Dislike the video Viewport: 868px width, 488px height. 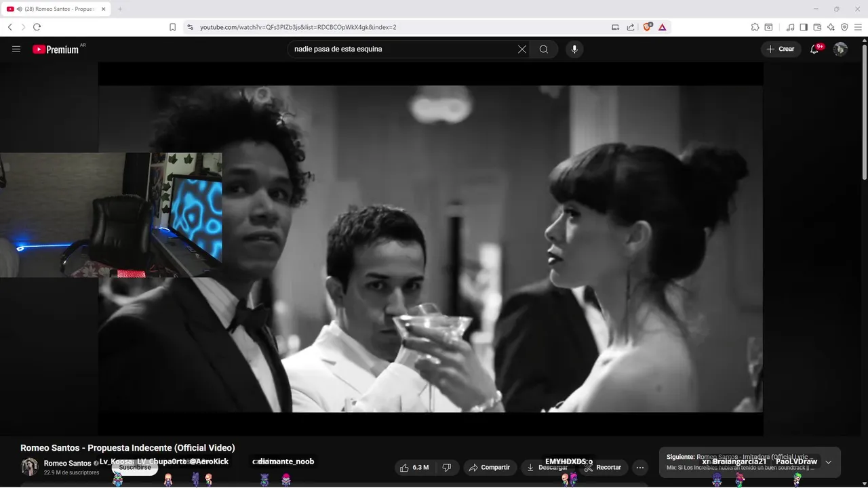click(446, 468)
